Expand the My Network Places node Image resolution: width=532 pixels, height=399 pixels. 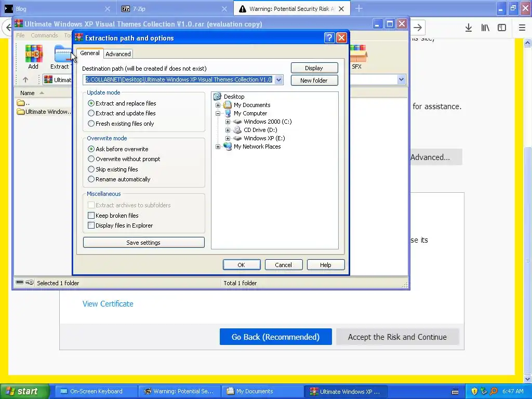pyautogui.click(x=218, y=147)
